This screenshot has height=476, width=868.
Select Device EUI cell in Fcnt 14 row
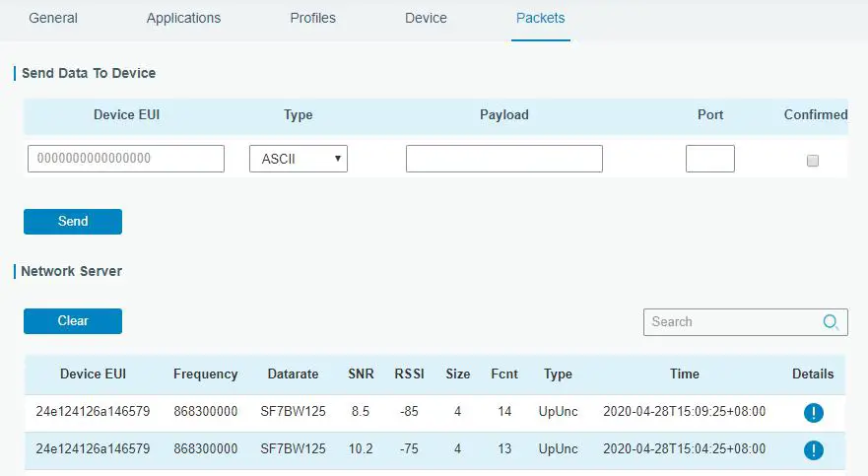click(93, 411)
